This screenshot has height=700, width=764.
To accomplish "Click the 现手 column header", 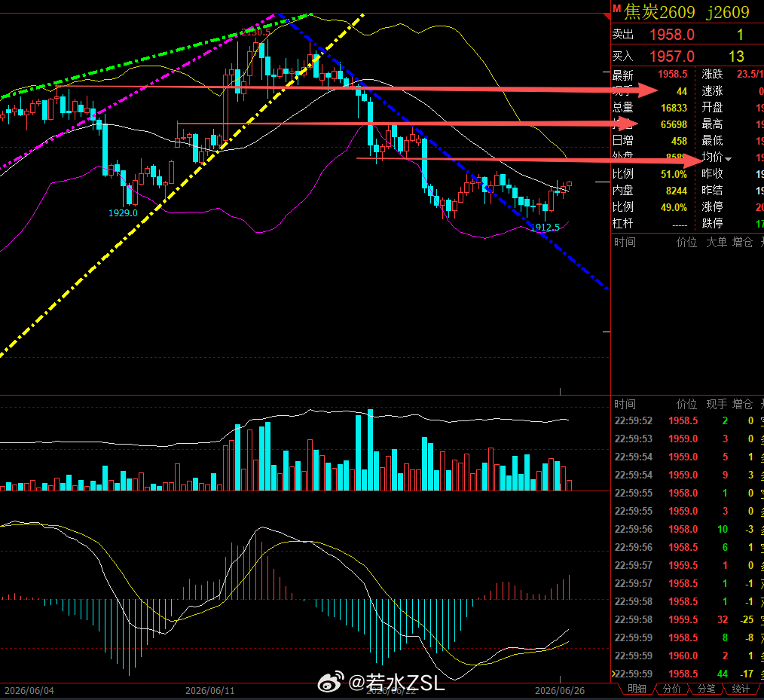I will [x=717, y=404].
